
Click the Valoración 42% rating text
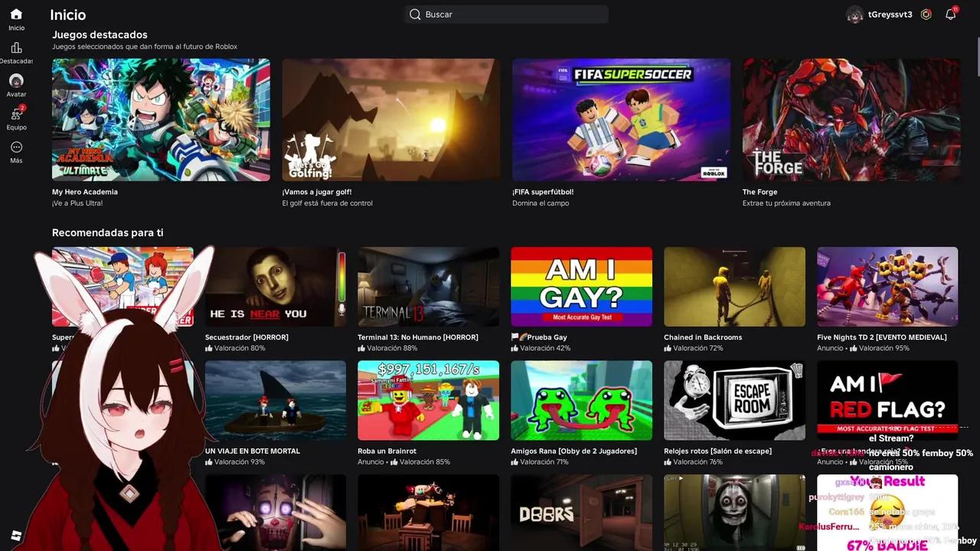click(x=545, y=348)
